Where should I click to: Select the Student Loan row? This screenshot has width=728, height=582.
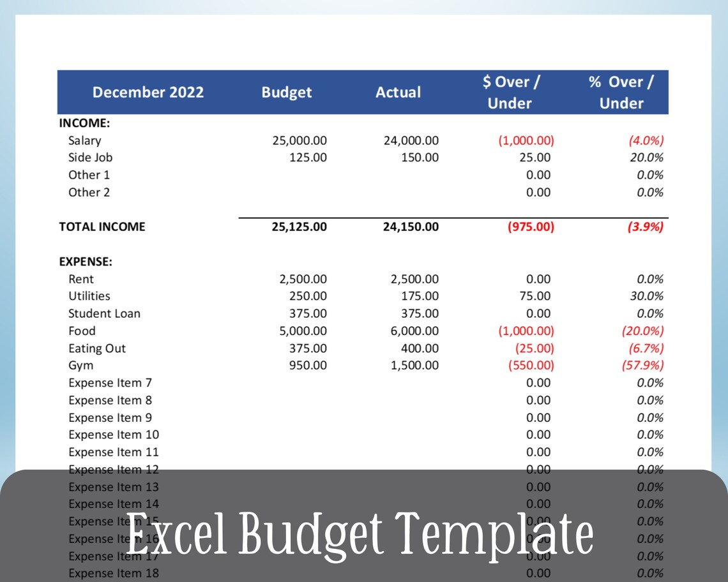[104, 313]
